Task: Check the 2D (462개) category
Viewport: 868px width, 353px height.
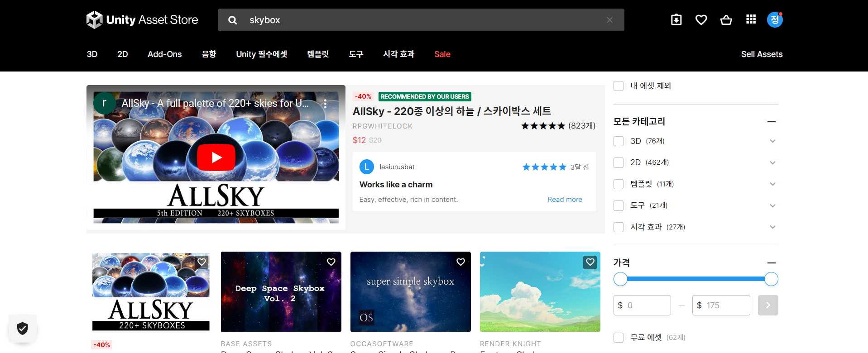Action: (619, 162)
